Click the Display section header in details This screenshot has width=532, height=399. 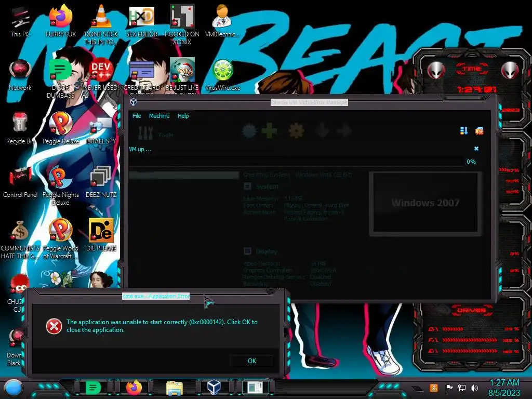point(261,251)
